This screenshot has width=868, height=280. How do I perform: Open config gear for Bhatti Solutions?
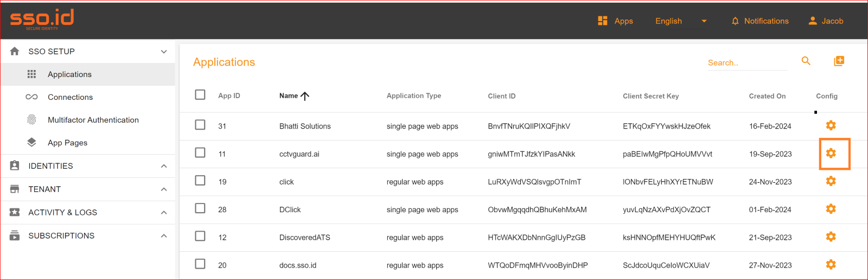coord(831,125)
